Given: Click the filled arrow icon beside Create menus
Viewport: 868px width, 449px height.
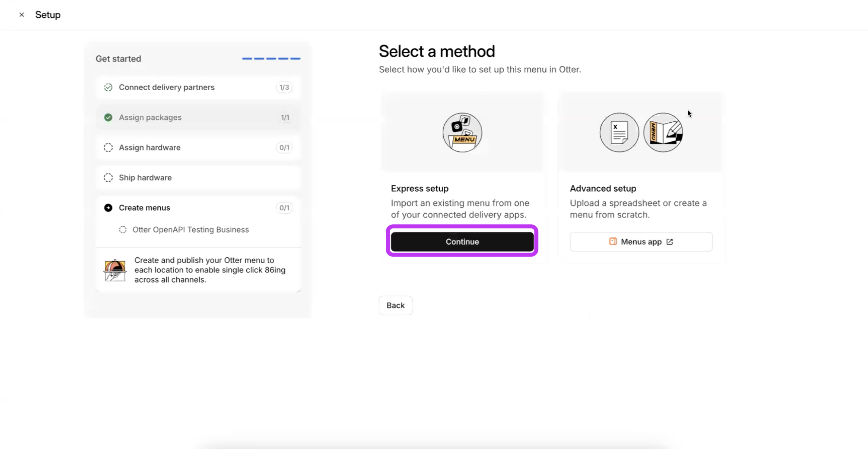Looking at the screenshot, I should click(108, 208).
